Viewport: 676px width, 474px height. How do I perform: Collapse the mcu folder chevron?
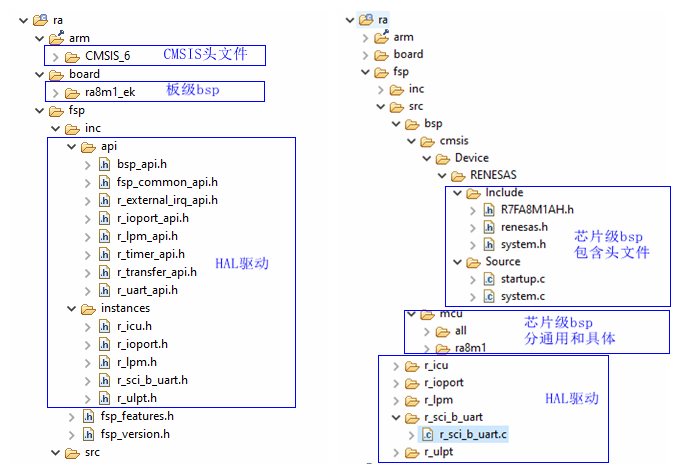click(x=411, y=314)
